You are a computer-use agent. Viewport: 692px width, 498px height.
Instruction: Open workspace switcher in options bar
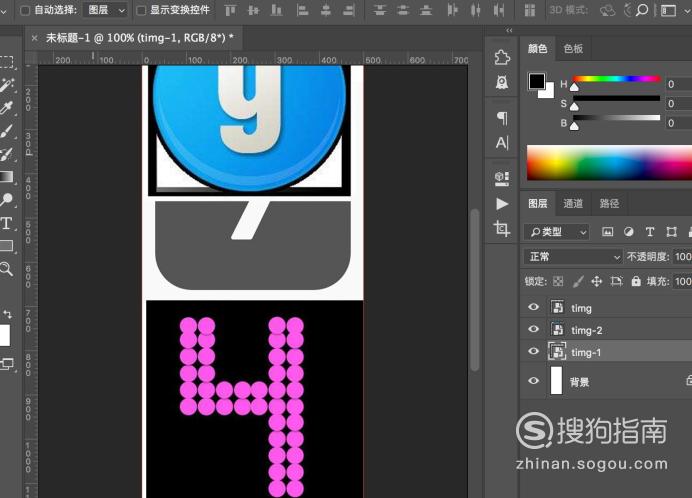tap(668, 10)
